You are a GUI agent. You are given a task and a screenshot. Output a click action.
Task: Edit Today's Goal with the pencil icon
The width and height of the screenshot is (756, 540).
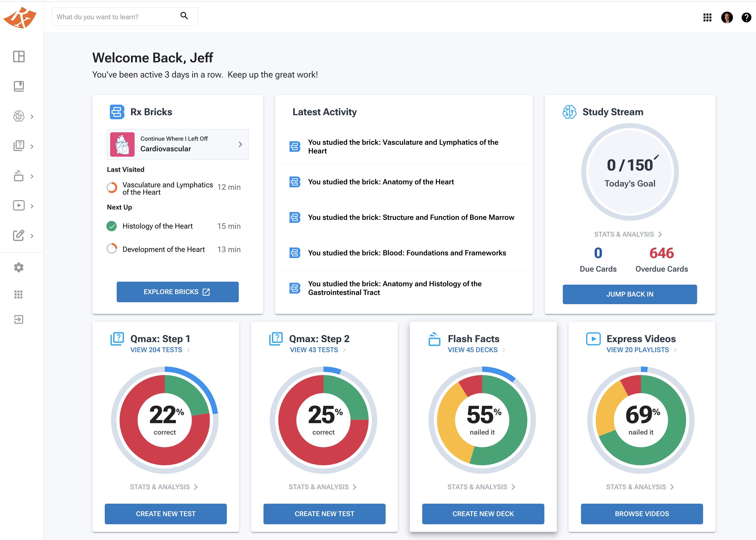[x=656, y=157]
